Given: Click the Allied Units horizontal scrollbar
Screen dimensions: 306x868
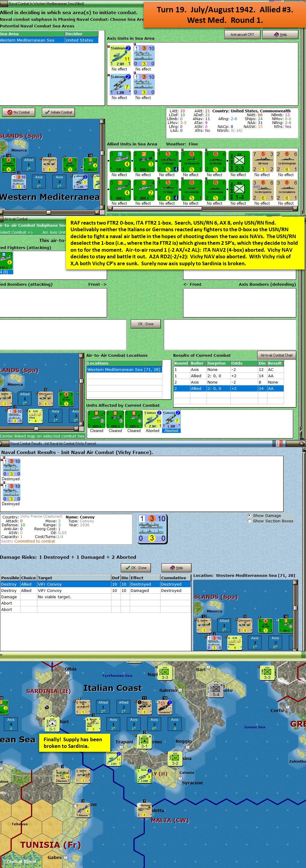Looking at the screenshot, I should (202, 208).
